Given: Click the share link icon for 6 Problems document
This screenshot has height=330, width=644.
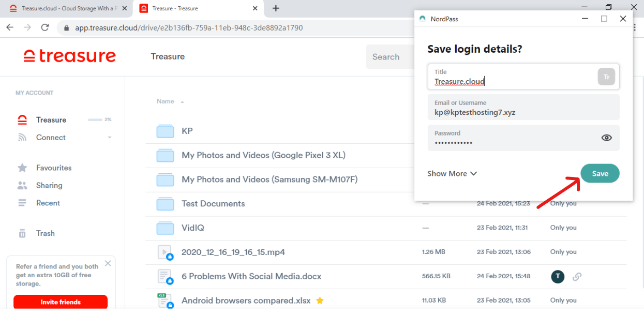Looking at the screenshot, I should (x=577, y=276).
